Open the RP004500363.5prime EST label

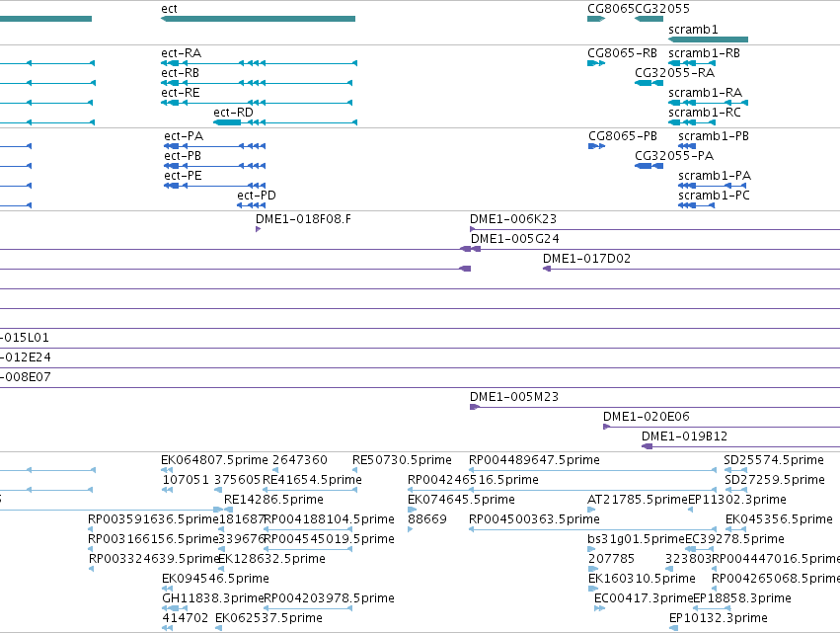[x=534, y=519]
